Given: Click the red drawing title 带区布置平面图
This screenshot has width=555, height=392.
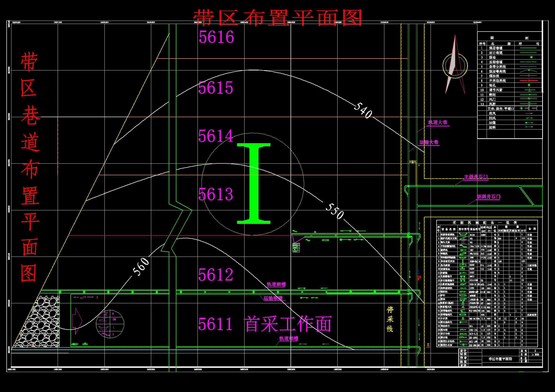Looking at the screenshot, I should click(x=278, y=18).
